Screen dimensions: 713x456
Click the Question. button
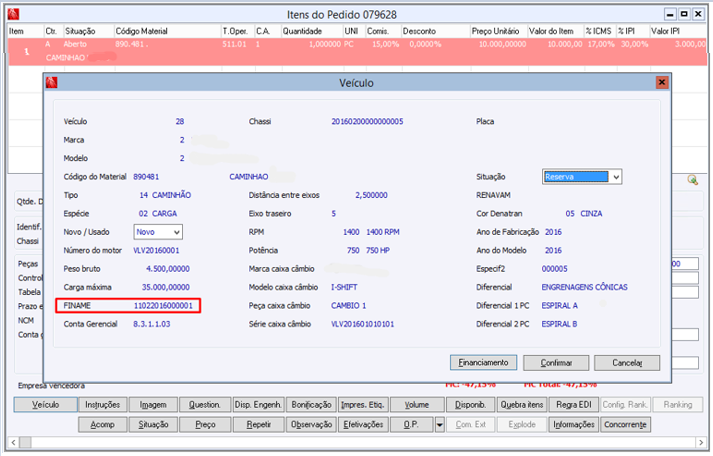[x=205, y=405]
